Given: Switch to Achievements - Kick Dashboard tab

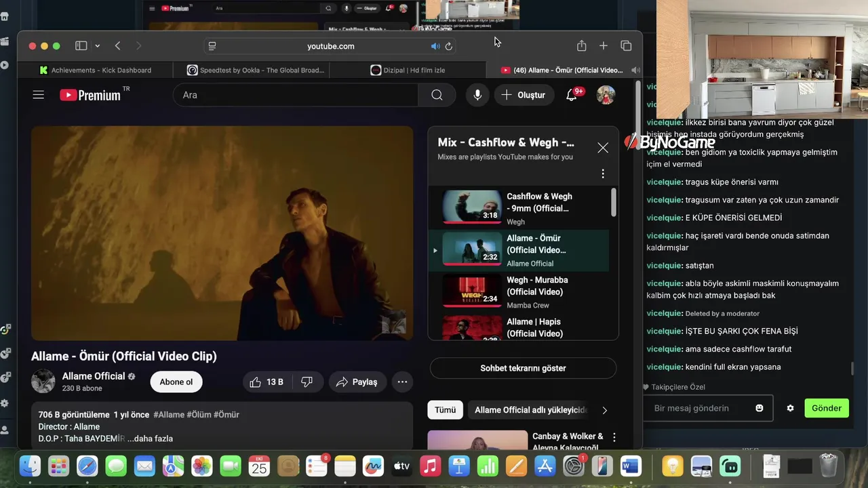Looking at the screenshot, I should tap(96, 70).
